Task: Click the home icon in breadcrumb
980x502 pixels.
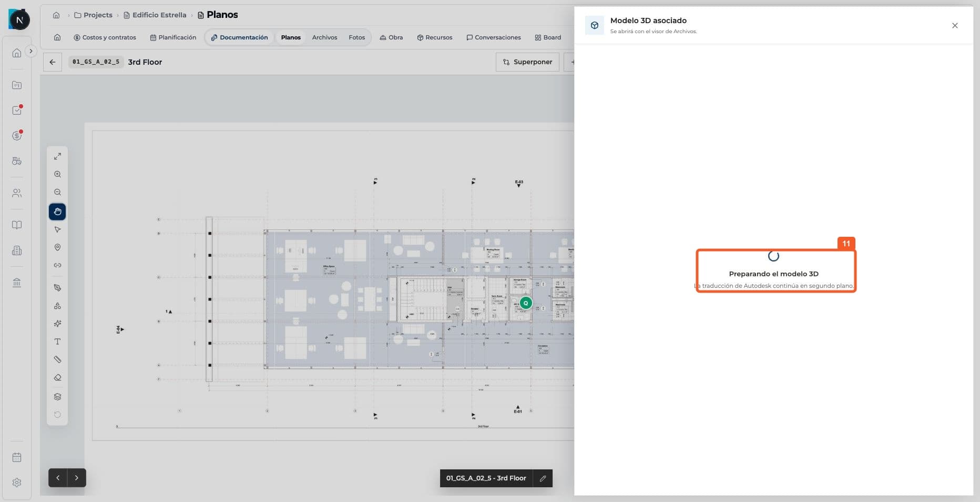Action: click(x=56, y=15)
